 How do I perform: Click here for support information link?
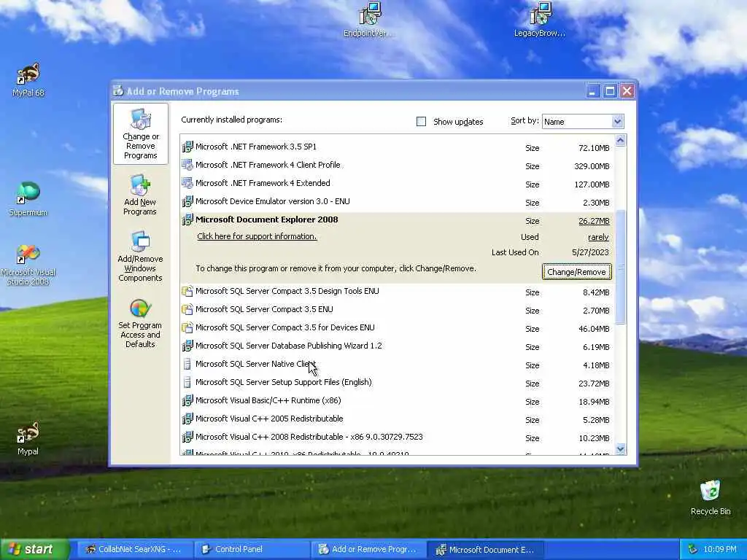click(257, 236)
